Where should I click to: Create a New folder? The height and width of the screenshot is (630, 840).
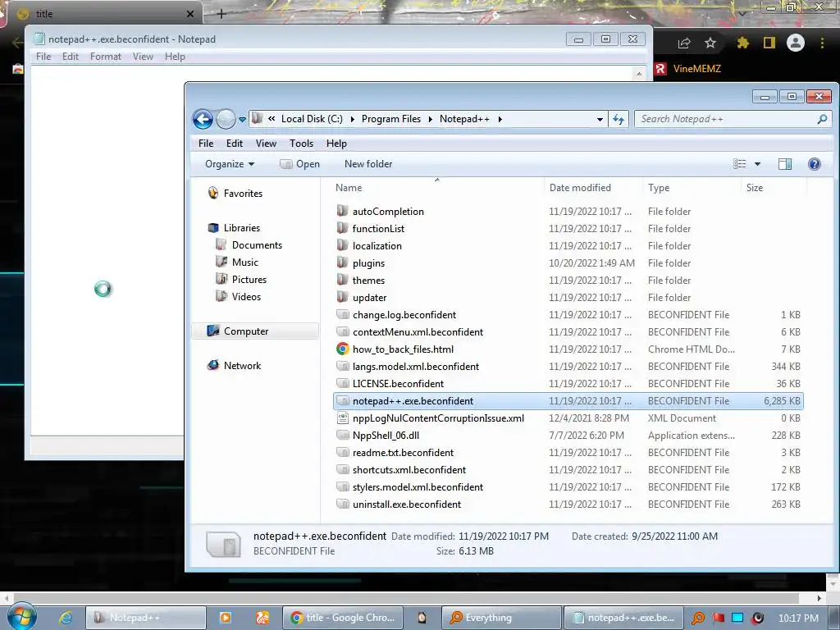point(368,164)
